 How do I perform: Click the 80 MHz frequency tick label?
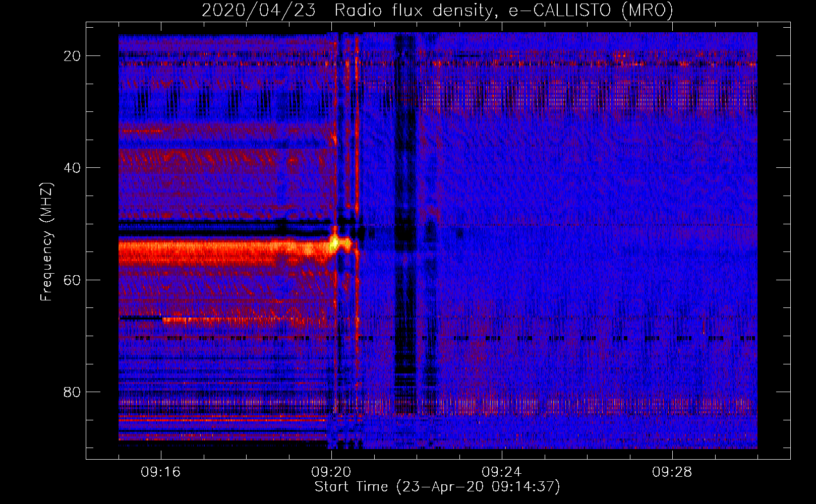72,392
